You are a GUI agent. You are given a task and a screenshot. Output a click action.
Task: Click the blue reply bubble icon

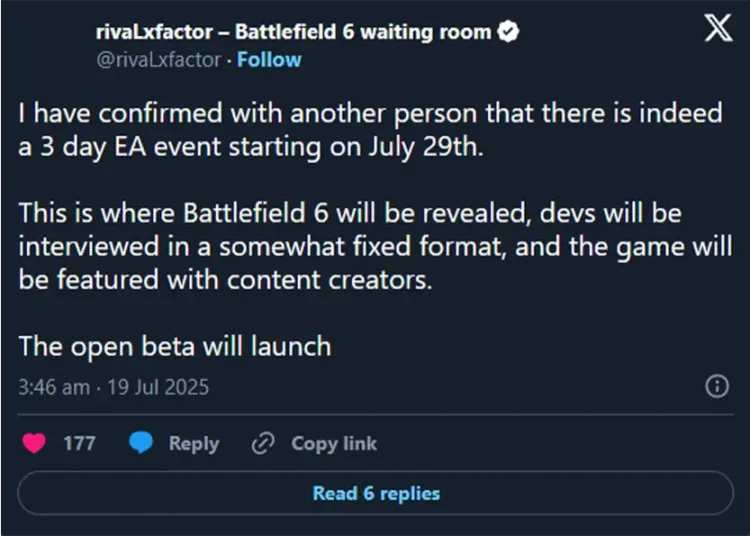coord(141,443)
